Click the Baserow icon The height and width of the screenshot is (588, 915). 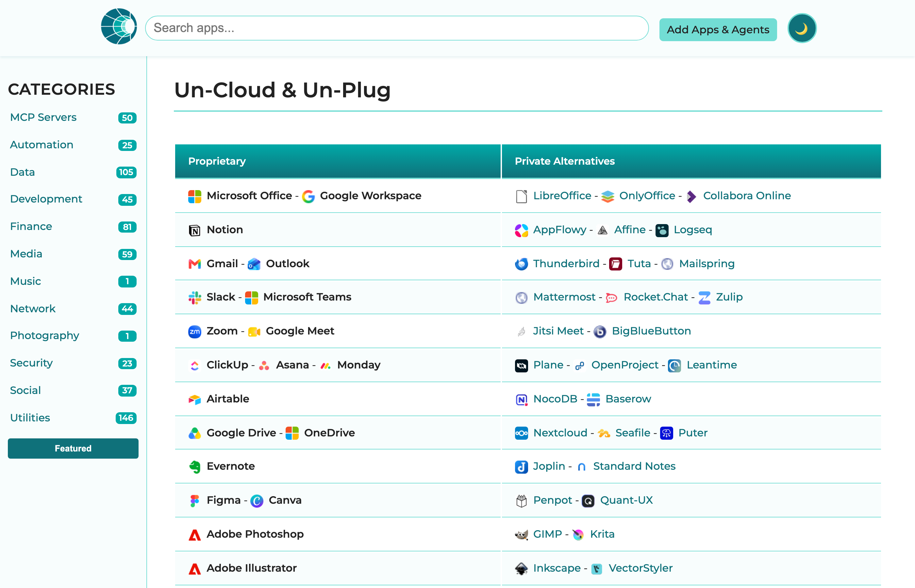593,400
